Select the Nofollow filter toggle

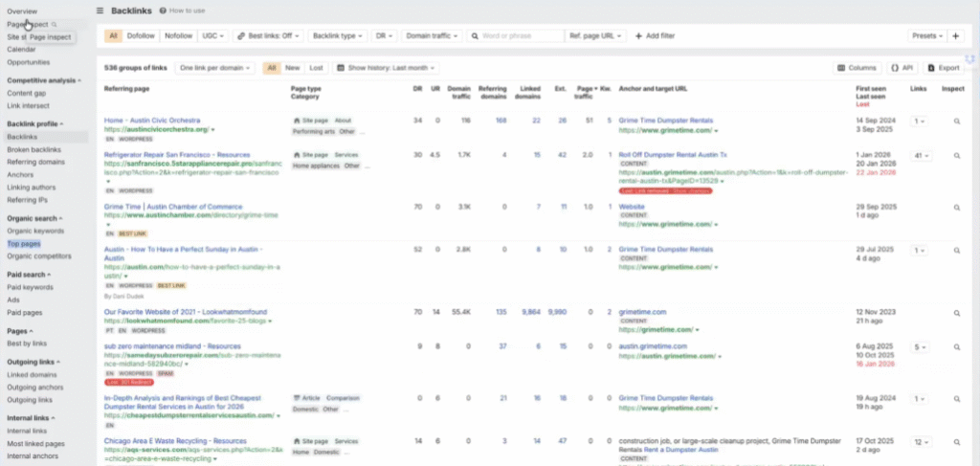coord(178,35)
